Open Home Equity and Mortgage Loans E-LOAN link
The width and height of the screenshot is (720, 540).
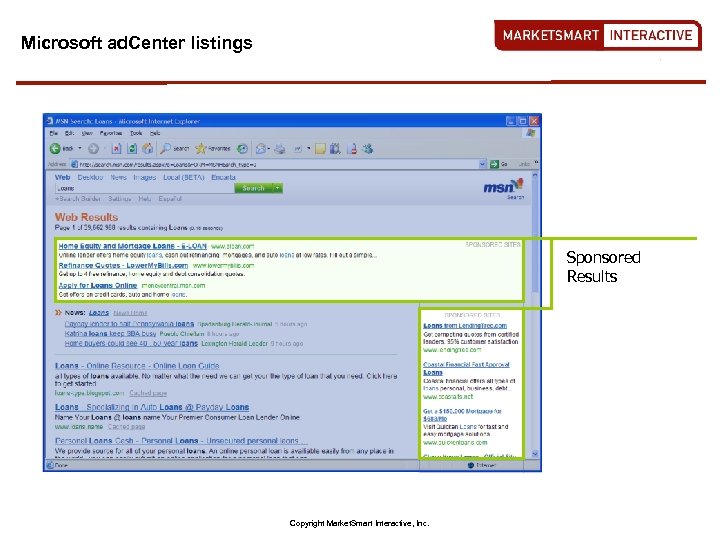coord(133,246)
